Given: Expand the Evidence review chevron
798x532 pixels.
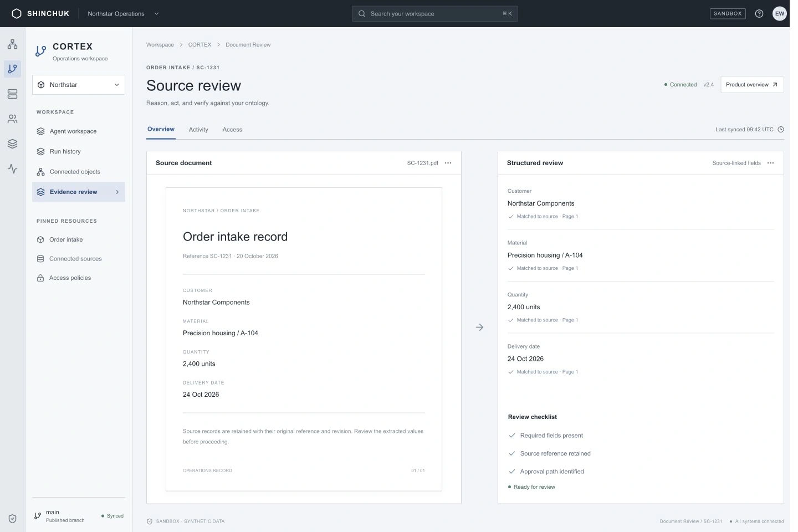Looking at the screenshot, I should coord(117,192).
